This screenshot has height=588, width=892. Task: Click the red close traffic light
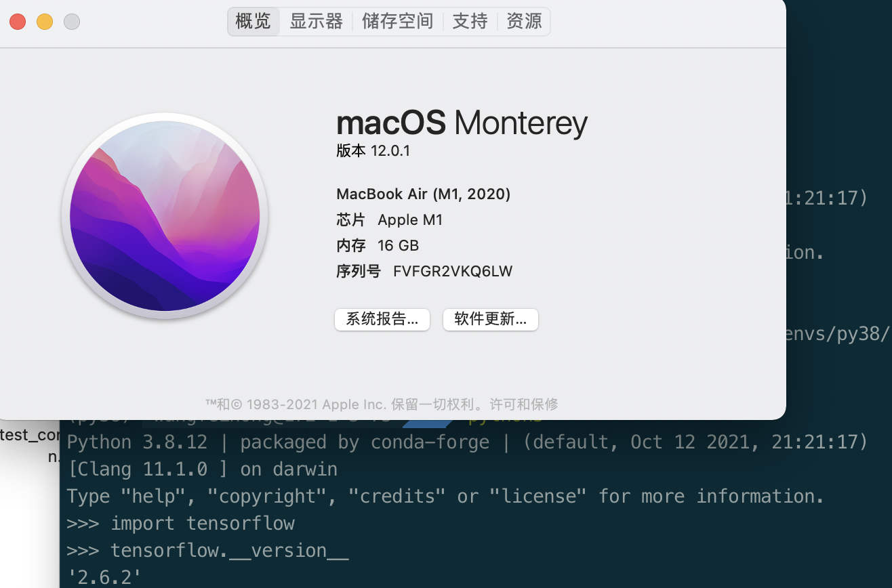[18, 21]
